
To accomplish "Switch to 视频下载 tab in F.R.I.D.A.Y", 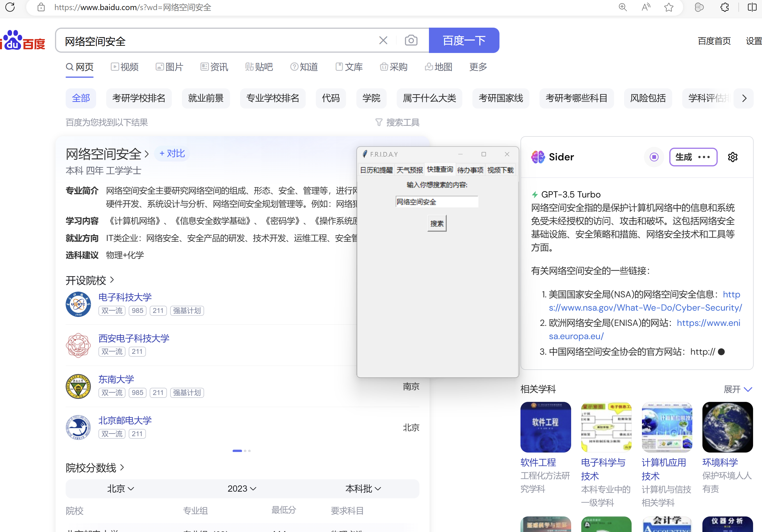I will (x=501, y=170).
